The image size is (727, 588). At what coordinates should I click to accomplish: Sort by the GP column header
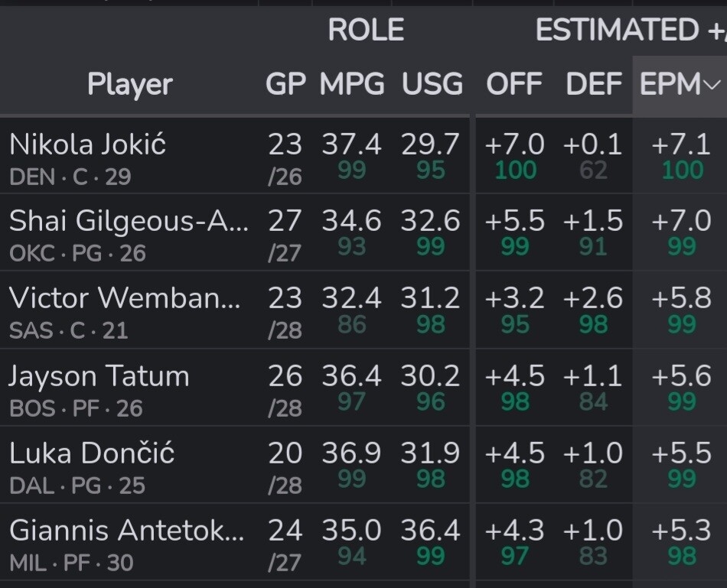pos(285,84)
